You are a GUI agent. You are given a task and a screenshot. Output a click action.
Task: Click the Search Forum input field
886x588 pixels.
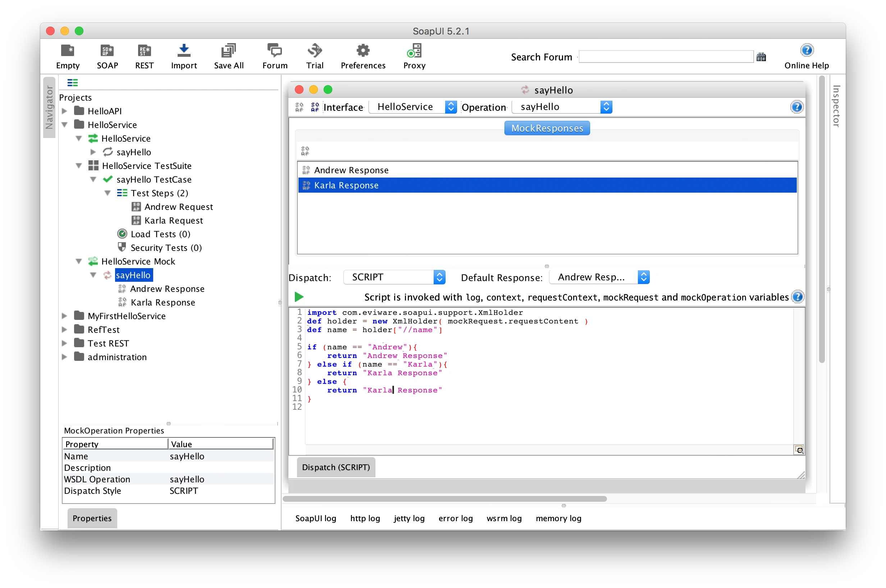click(x=666, y=57)
